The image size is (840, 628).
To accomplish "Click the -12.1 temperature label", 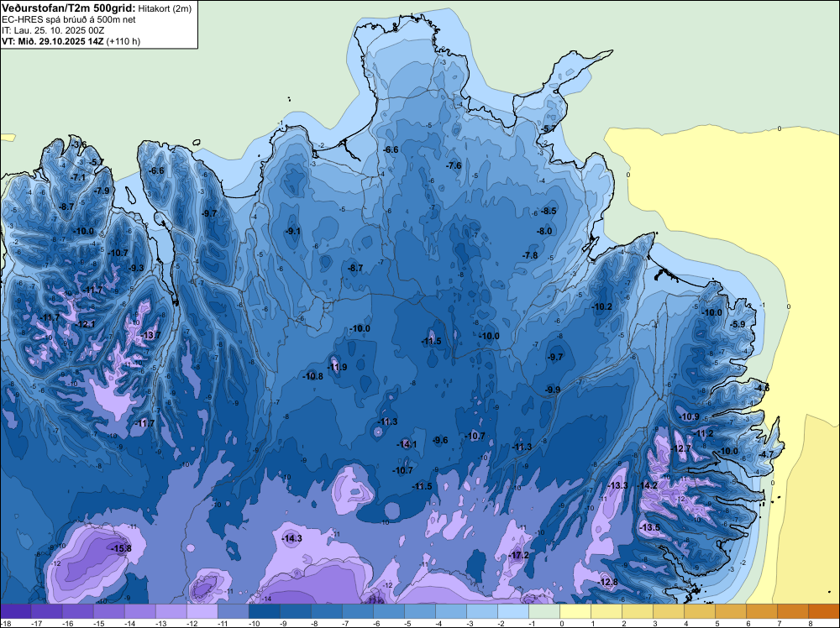I will [x=85, y=324].
